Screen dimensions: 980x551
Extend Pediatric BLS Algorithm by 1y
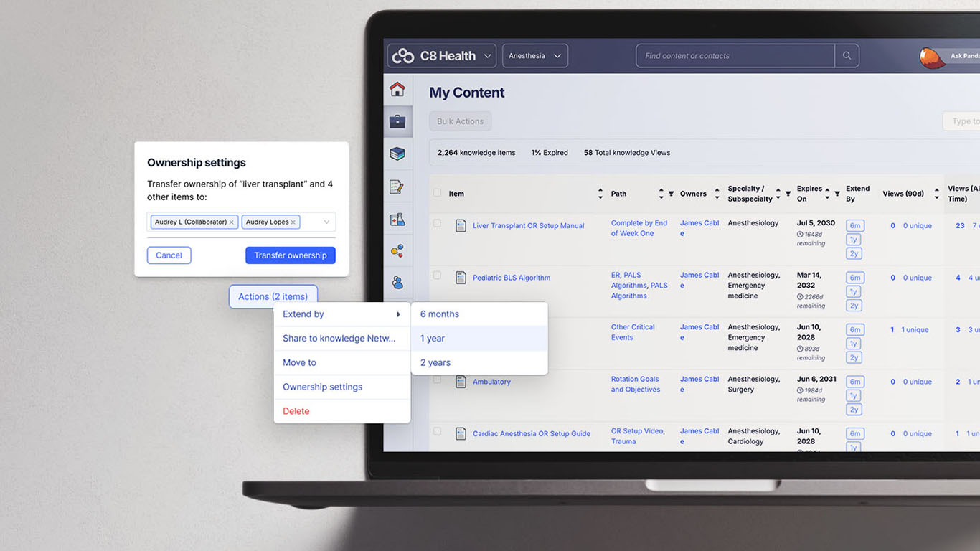(854, 291)
